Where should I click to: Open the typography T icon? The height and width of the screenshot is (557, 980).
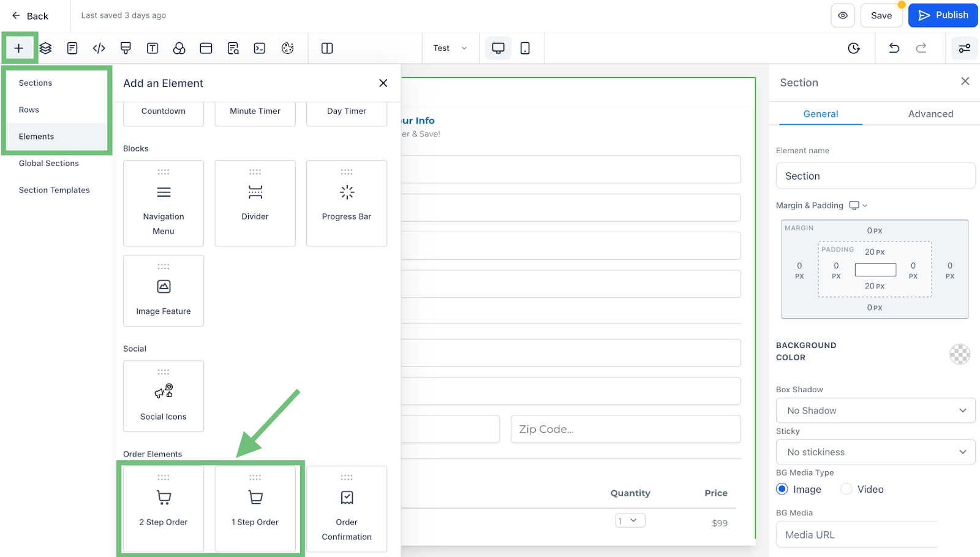coord(153,48)
